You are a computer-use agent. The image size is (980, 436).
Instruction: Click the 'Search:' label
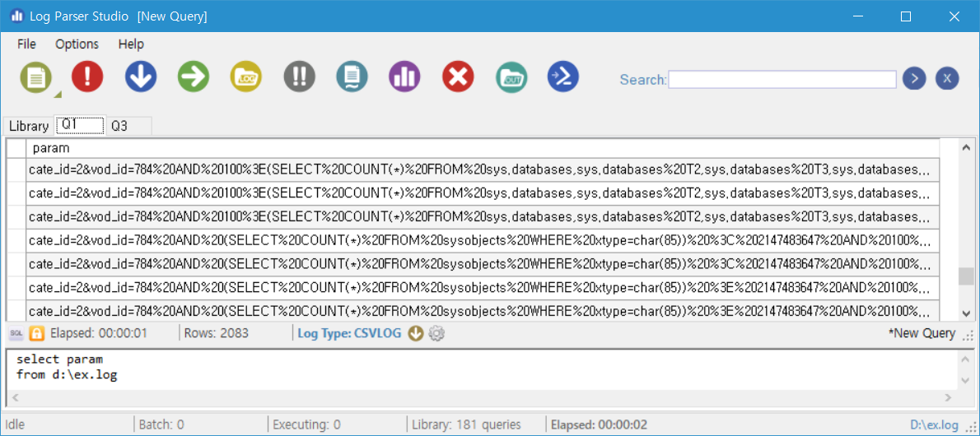click(x=643, y=80)
